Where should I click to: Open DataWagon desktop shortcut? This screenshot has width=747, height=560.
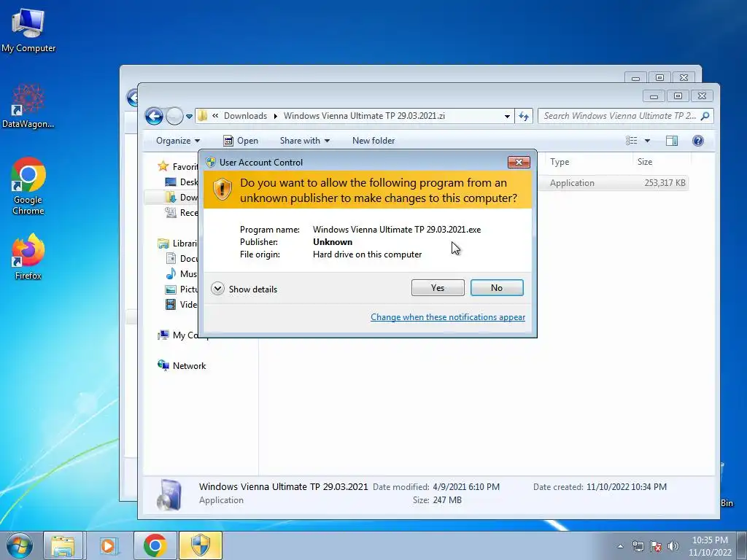coord(28,106)
